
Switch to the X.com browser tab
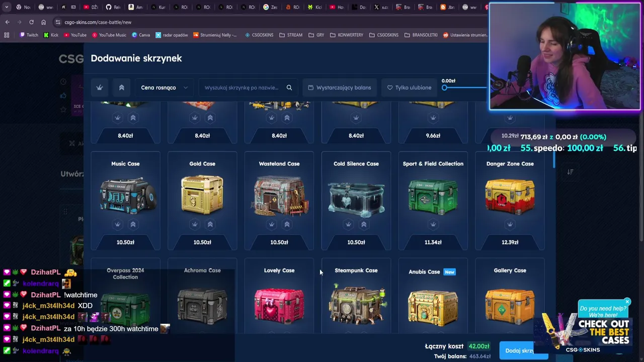(x=381, y=7)
